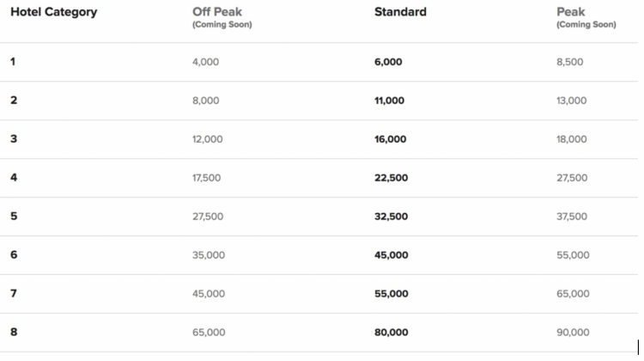Viewport: 644px width, 361px height.
Task: Click the Hotel Category column header
Action: pos(53,13)
